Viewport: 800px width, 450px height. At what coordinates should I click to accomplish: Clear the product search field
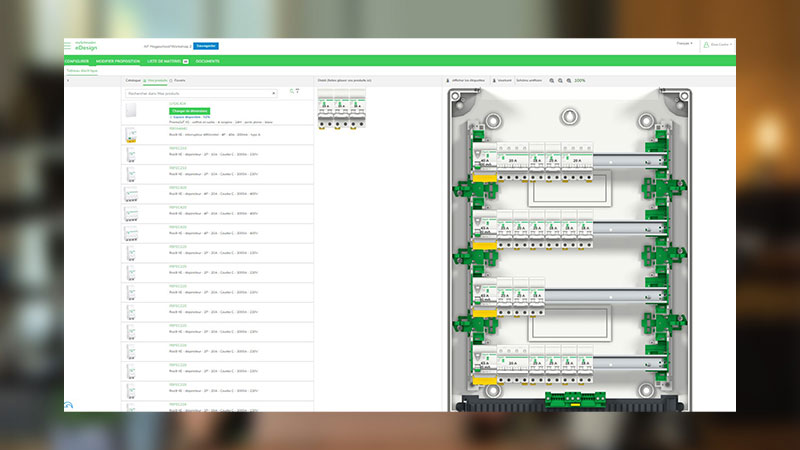coord(273,93)
